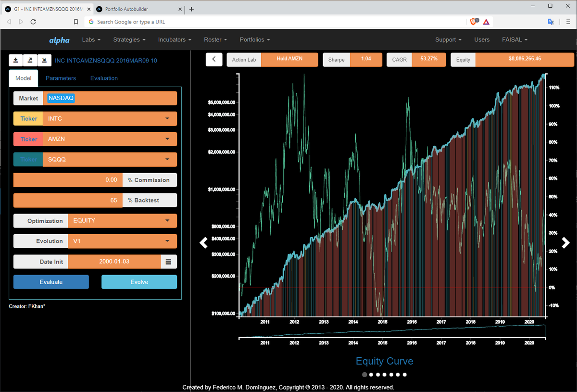Screen dimensions: 577x392
Task: Close the G1 - INC INTCAMZNSQQQ tab
Action: click(x=88, y=9)
